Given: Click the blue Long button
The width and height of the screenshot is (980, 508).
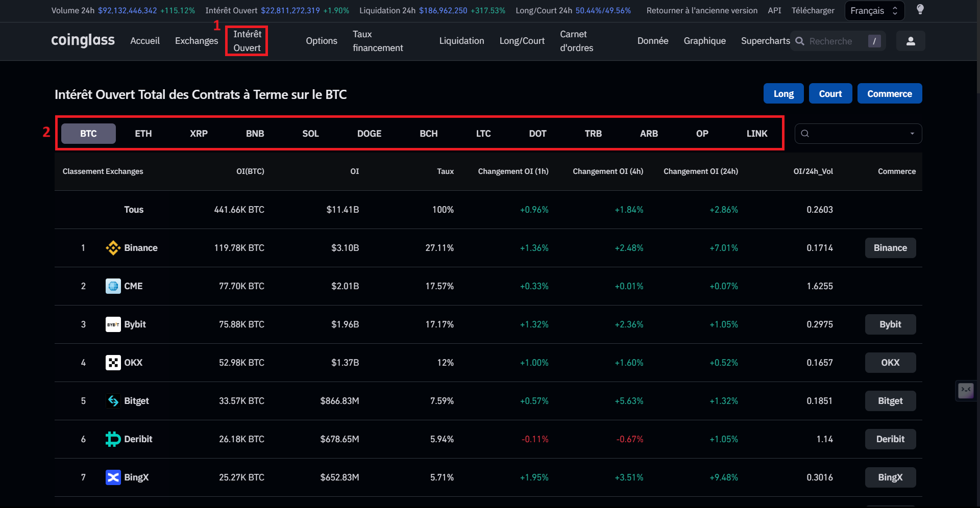Looking at the screenshot, I should (783, 93).
